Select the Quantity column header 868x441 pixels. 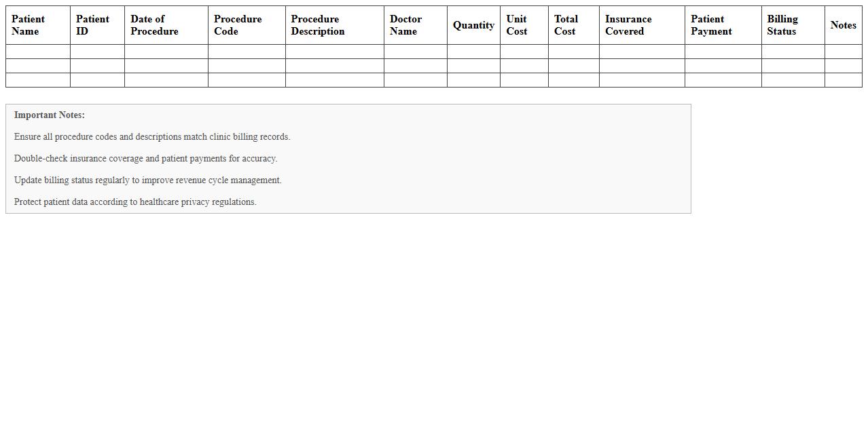click(473, 25)
